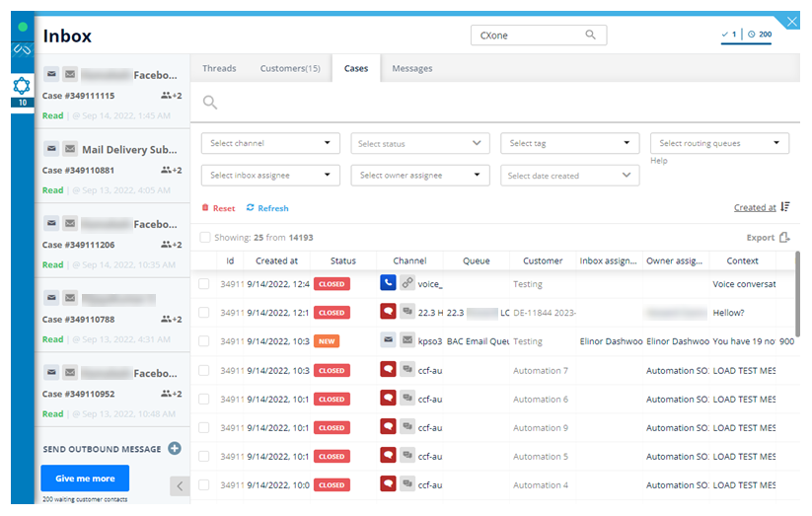Click the green agent status indicator
The width and height of the screenshot is (812, 516).
tap(23, 27)
